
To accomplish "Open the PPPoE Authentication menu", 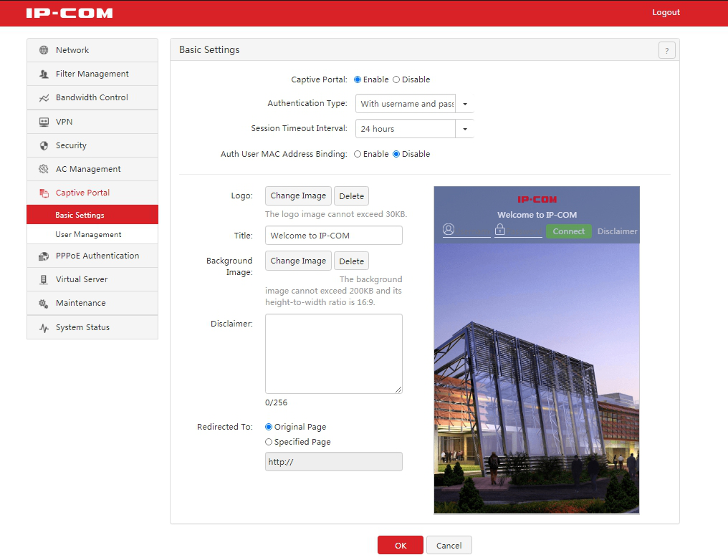I will tap(92, 256).
